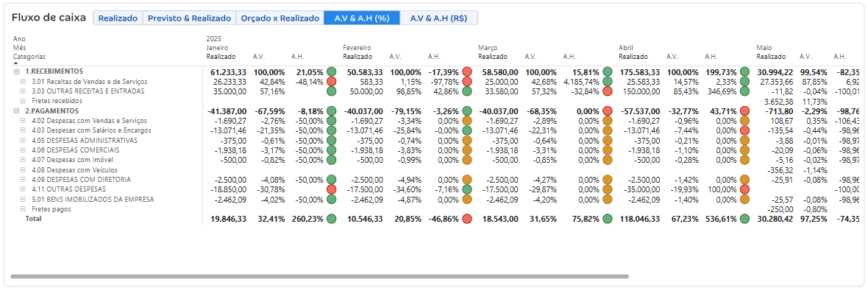The width and height of the screenshot is (868, 291).
Task: Click the 4.185,74% cell in Março
Action: (x=580, y=82)
